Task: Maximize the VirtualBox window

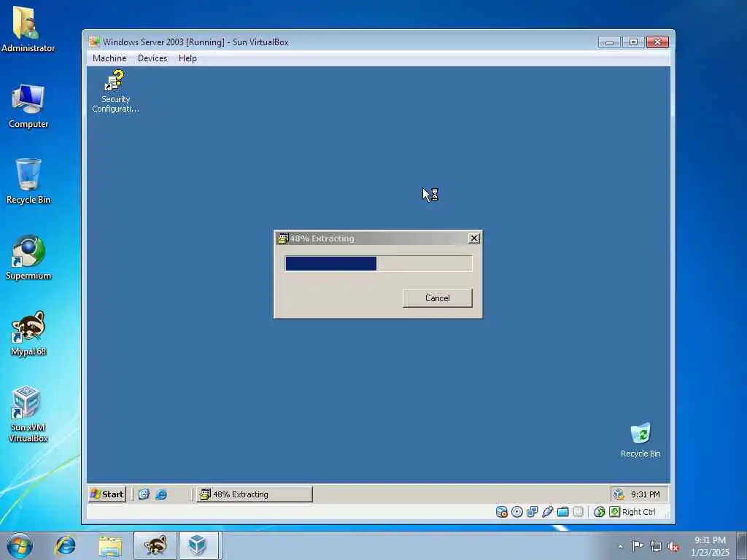Action: click(633, 42)
